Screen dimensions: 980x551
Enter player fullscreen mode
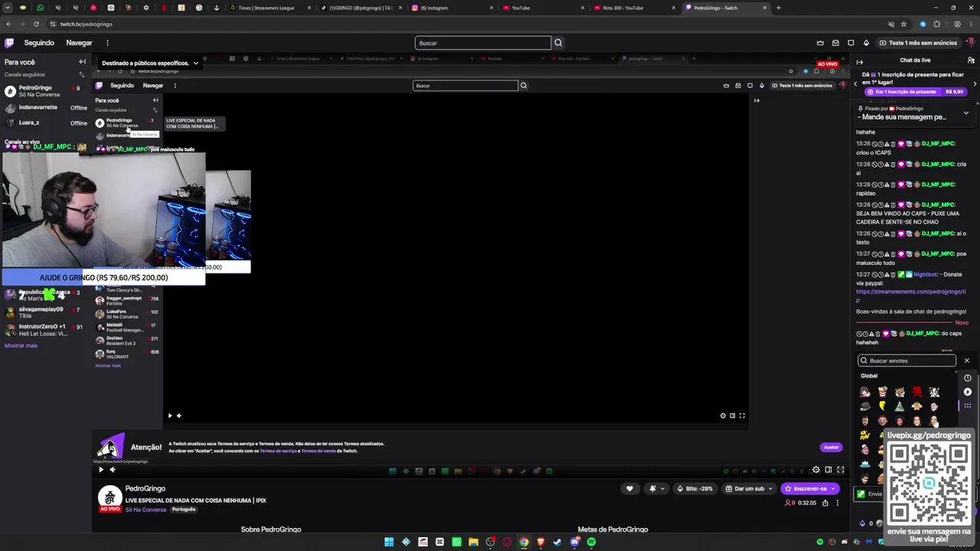(840, 470)
